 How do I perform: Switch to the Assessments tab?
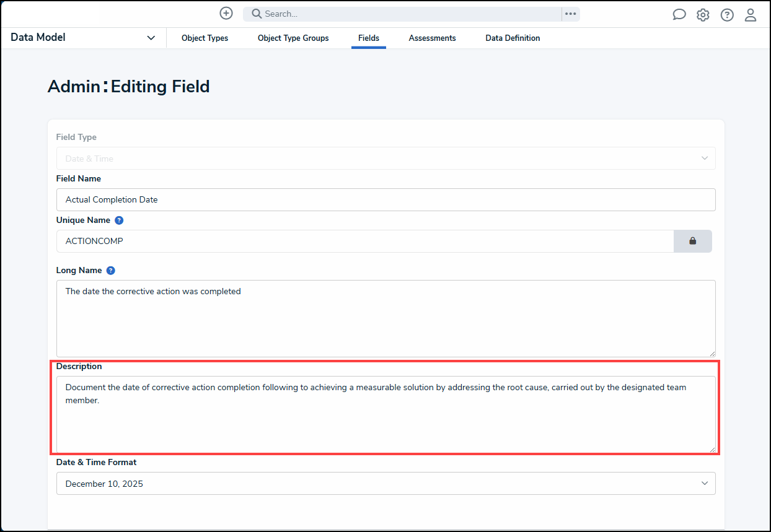[432, 38]
